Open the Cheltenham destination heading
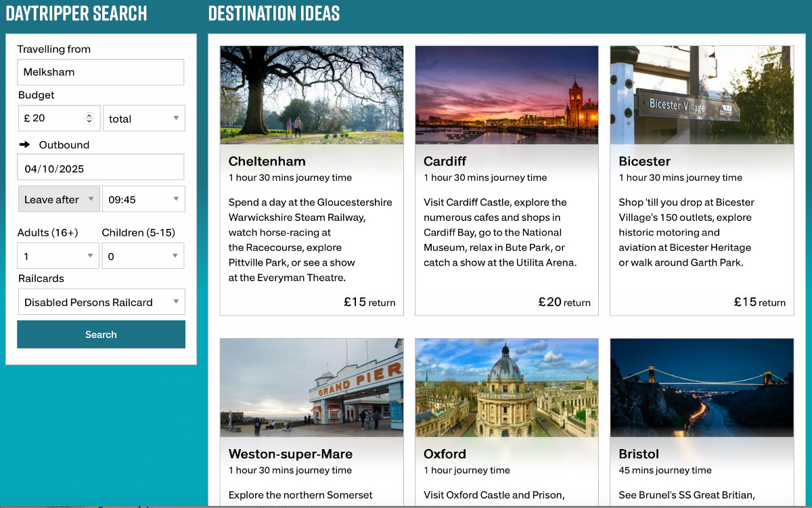Image resolution: width=812 pixels, height=508 pixels. coord(267,161)
